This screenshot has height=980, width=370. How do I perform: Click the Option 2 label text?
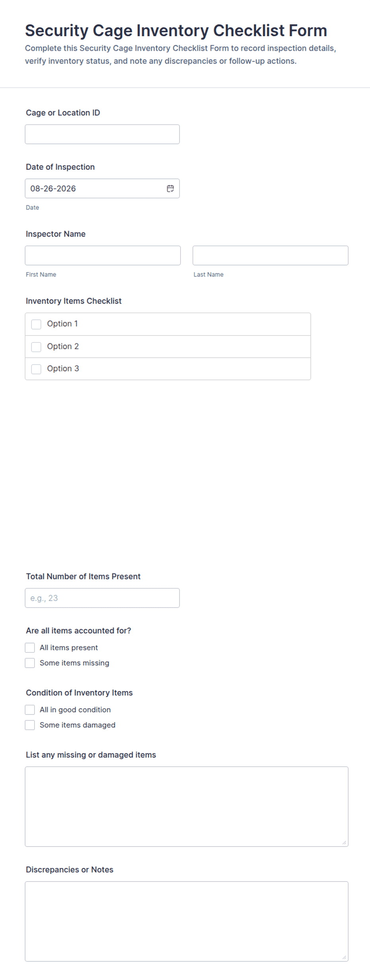[x=63, y=347]
